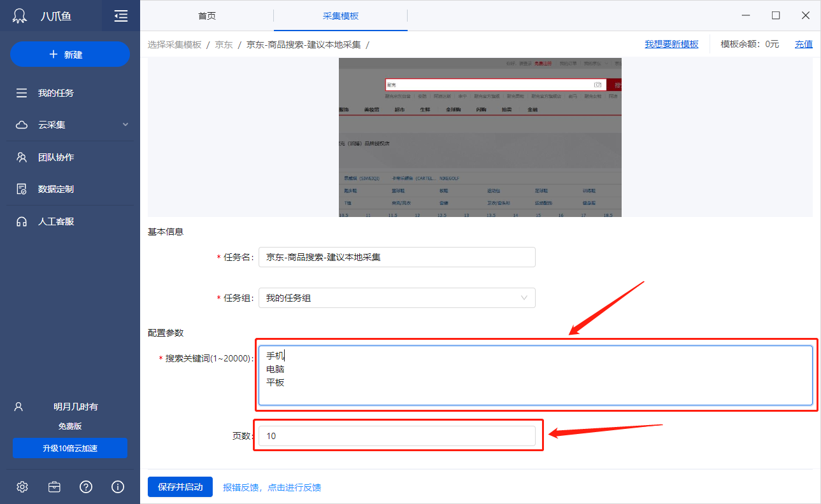Close the 八爪鱼 window

pyautogui.click(x=806, y=16)
